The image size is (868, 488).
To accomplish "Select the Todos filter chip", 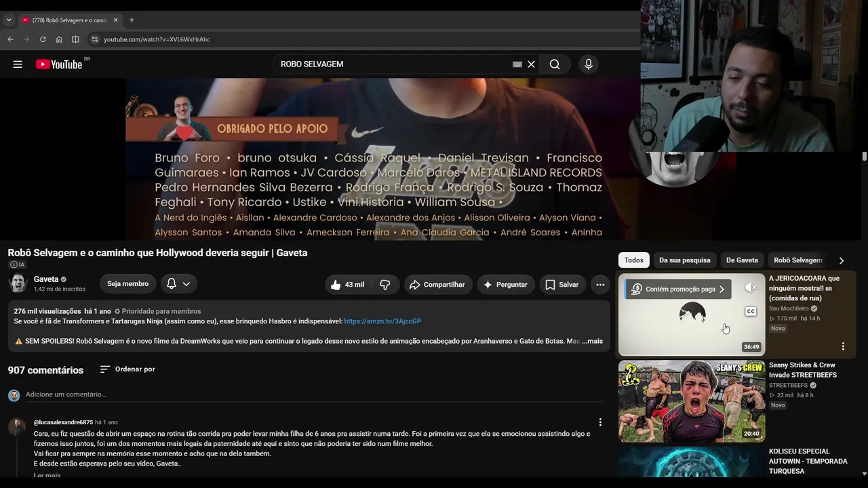I will click(x=634, y=260).
